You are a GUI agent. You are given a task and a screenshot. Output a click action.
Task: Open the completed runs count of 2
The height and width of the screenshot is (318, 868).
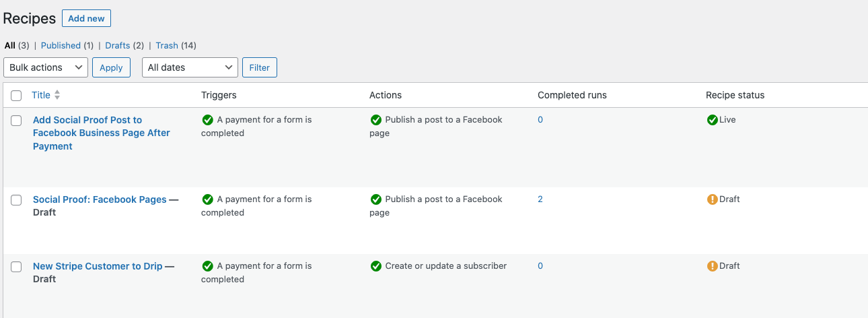pyautogui.click(x=540, y=199)
